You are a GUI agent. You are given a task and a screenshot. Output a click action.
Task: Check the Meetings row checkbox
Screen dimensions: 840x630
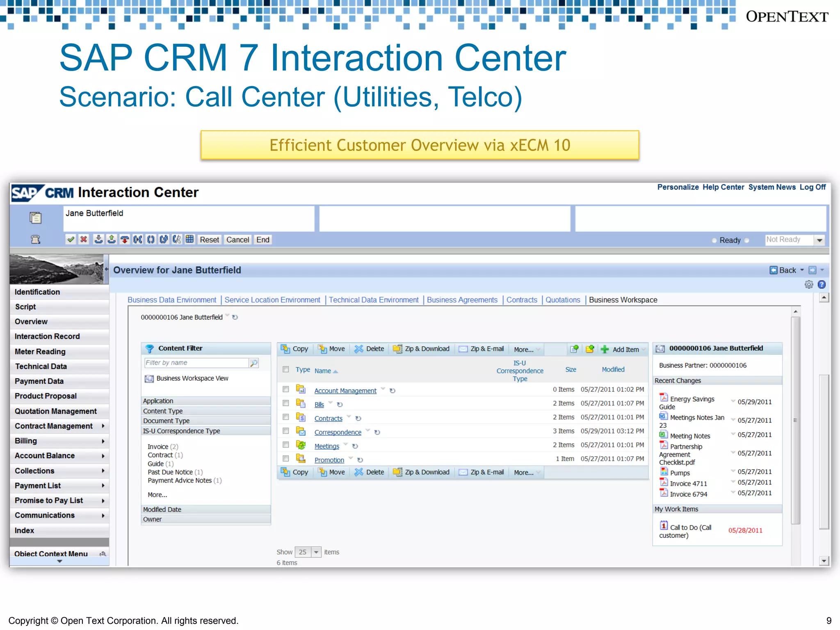(x=286, y=445)
